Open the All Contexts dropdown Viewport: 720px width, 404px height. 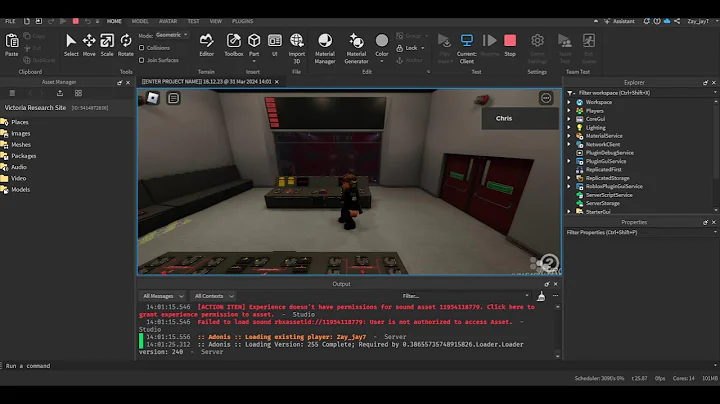click(214, 296)
